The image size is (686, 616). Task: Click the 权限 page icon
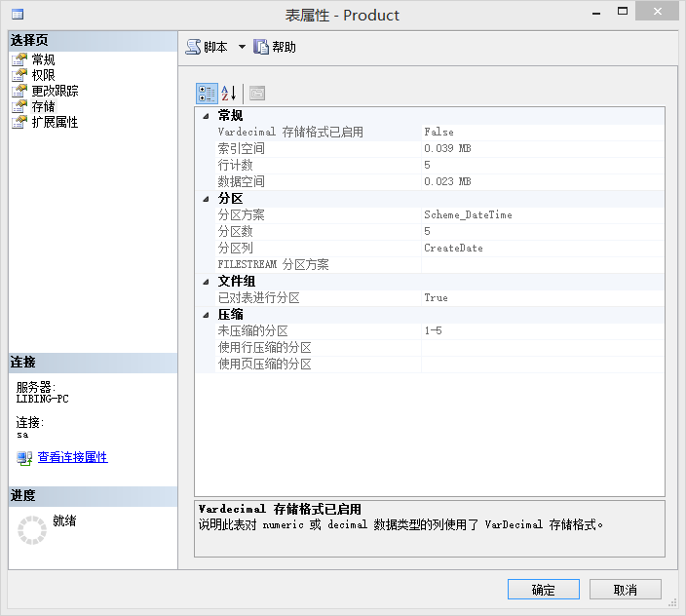click(x=19, y=75)
